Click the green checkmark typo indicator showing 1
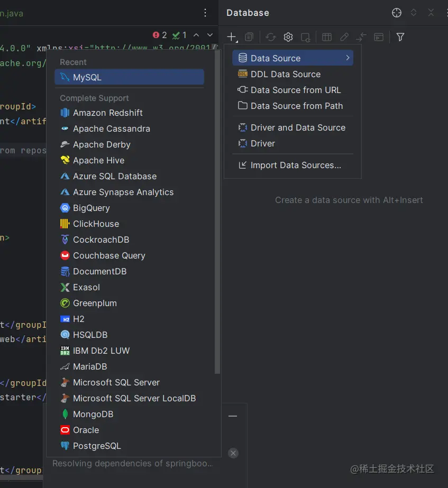The height and width of the screenshot is (488, 448). click(x=179, y=35)
